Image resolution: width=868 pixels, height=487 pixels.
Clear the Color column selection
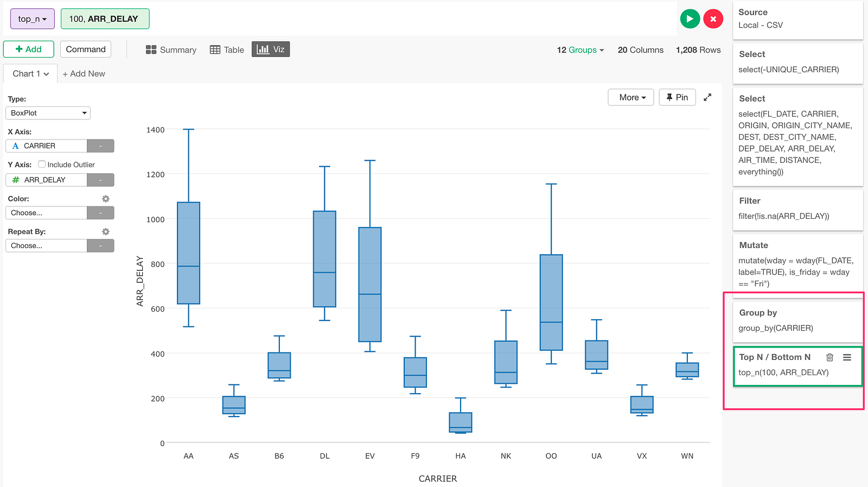[x=100, y=213]
